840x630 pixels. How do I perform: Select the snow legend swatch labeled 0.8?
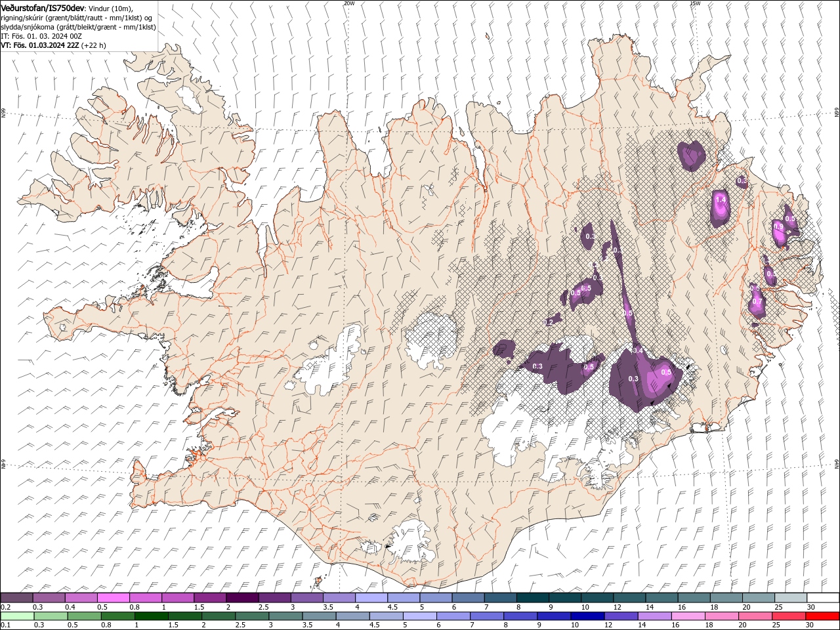coord(146,598)
